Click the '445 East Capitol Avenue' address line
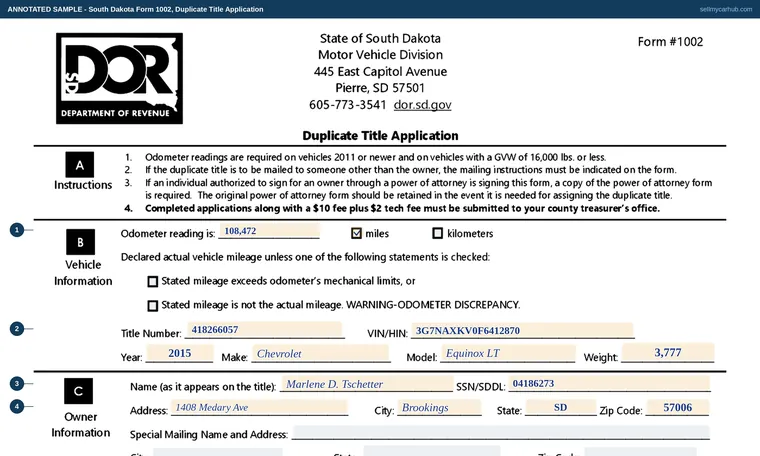Viewport: 760px width, 456px height. click(380, 72)
